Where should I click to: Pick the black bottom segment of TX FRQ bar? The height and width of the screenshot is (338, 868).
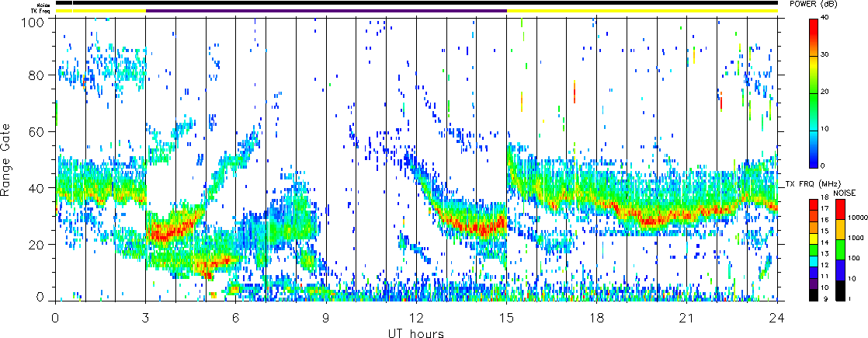click(x=813, y=295)
